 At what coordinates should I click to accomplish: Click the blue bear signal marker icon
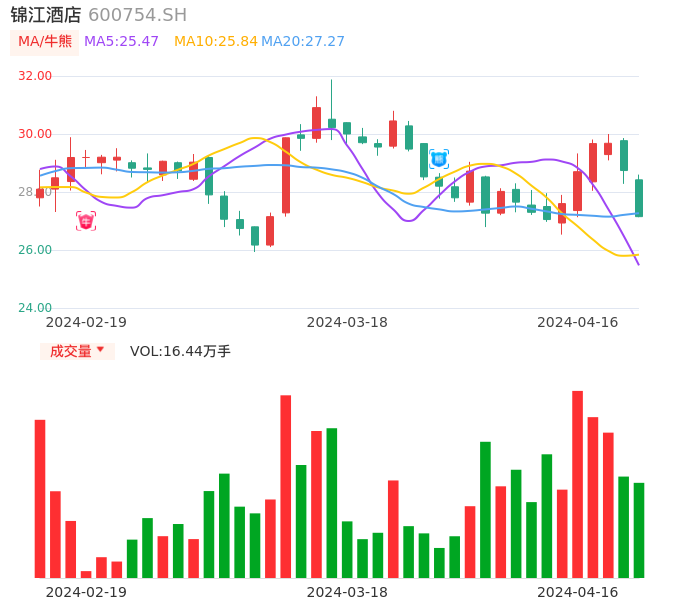[x=439, y=159]
